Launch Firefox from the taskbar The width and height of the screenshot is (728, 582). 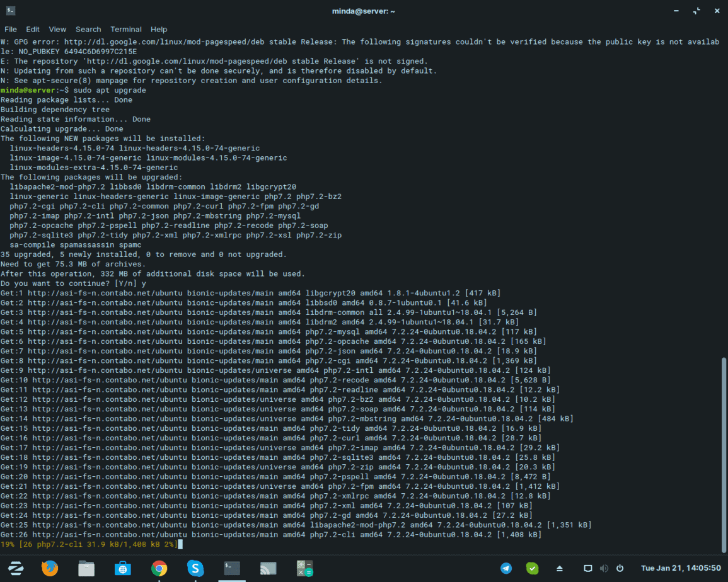coord(50,568)
